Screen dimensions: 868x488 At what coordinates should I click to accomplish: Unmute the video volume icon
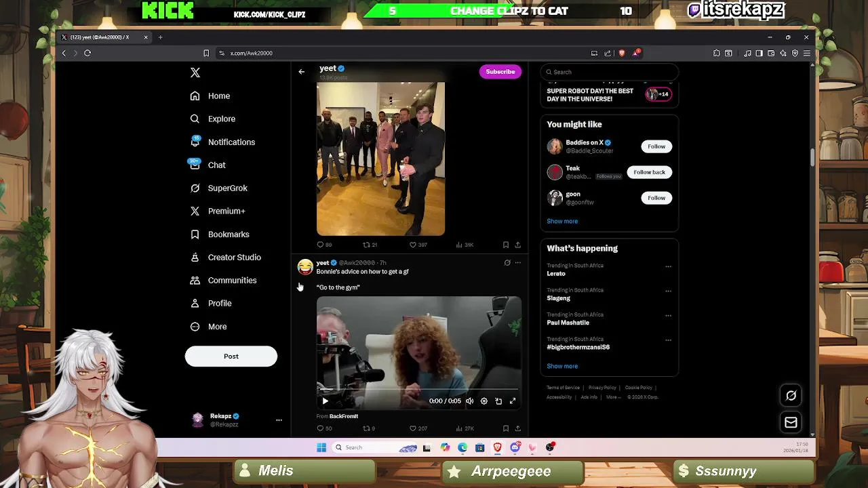[x=469, y=401]
